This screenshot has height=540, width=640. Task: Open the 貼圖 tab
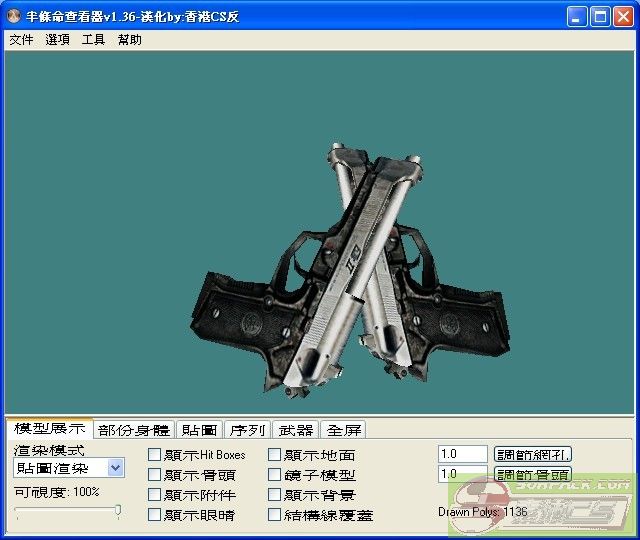[200, 430]
